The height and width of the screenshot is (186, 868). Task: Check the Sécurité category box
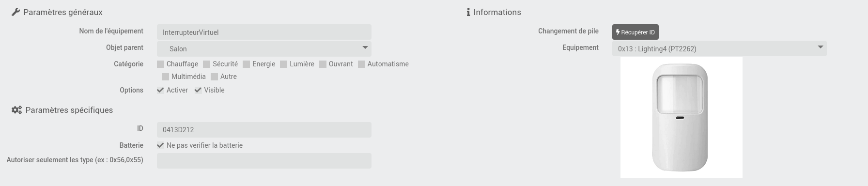point(207,64)
